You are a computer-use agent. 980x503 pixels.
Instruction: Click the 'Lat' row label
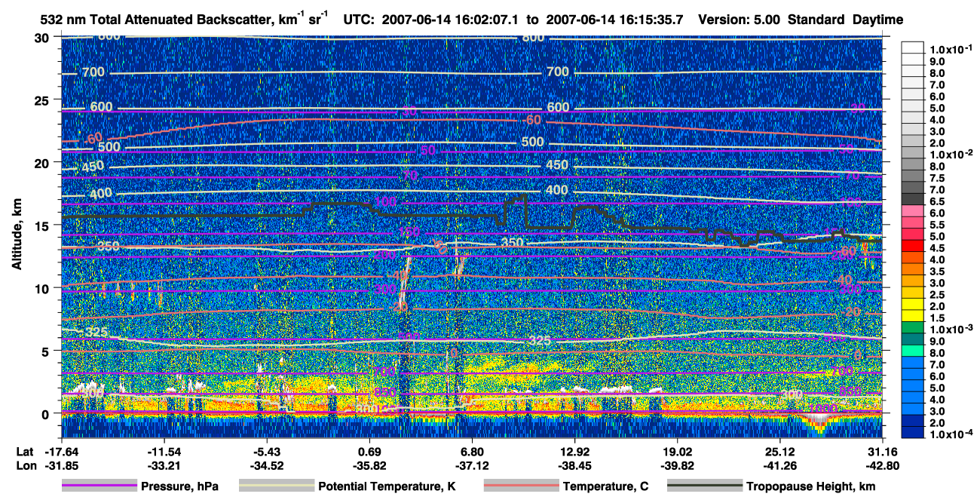point(24,451)
